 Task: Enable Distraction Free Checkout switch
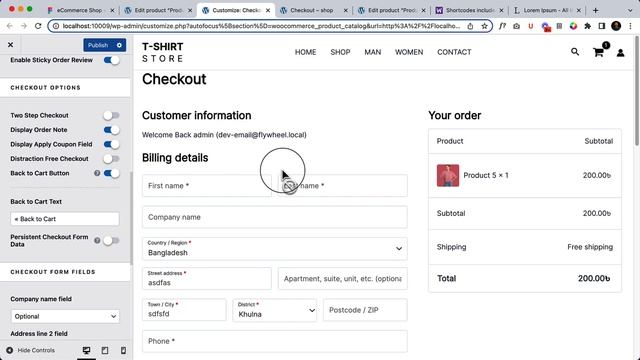(x=111, y=159)
